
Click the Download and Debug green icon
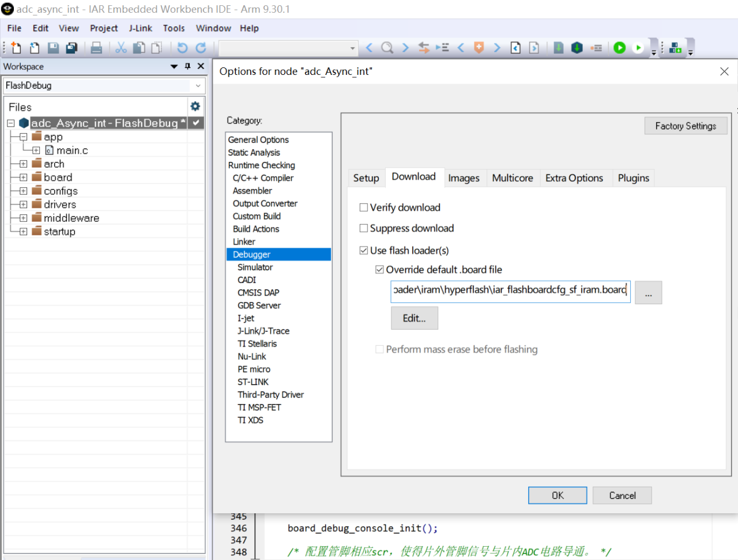620,48
